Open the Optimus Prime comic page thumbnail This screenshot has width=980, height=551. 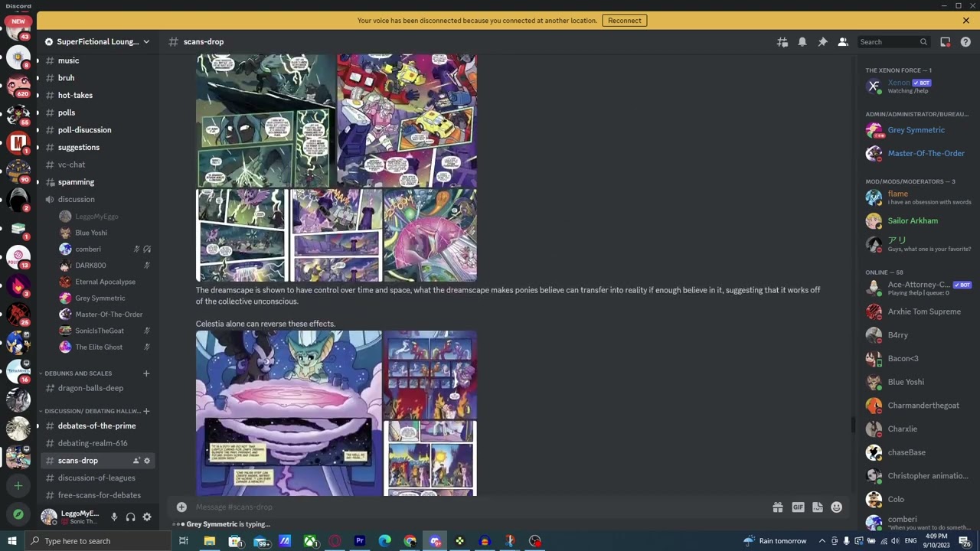pos(407,120)
